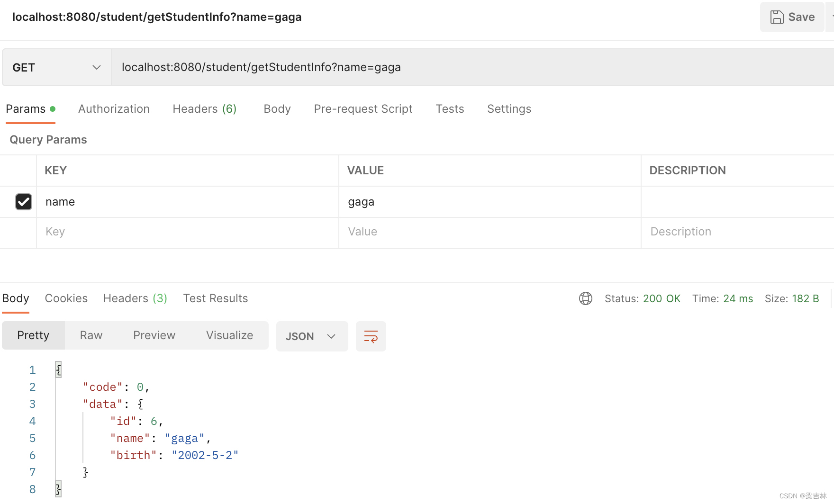
Task: Open the Authorization tab
Action: [114, 109]
